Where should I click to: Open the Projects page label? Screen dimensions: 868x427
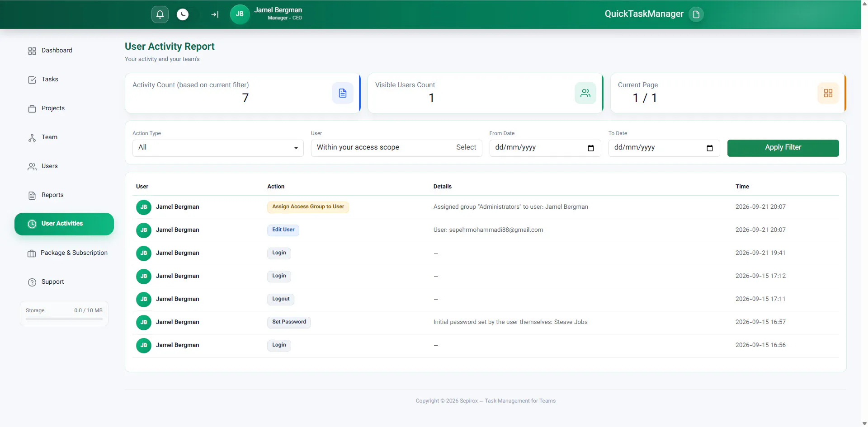(53, 108)
